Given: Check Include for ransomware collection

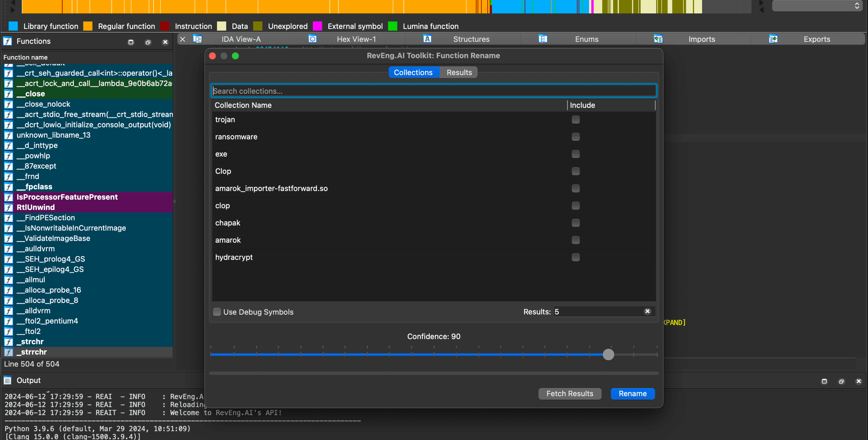Looking at the screenshot, I should click(x=575, y=137).
